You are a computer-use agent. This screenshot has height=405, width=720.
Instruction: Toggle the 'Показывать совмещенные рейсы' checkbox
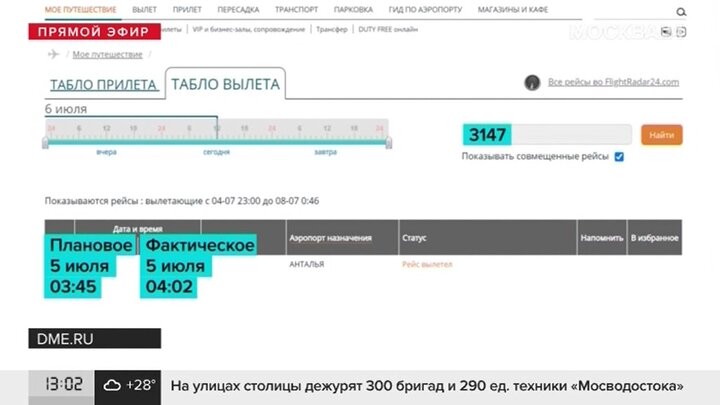click(619, 157)
